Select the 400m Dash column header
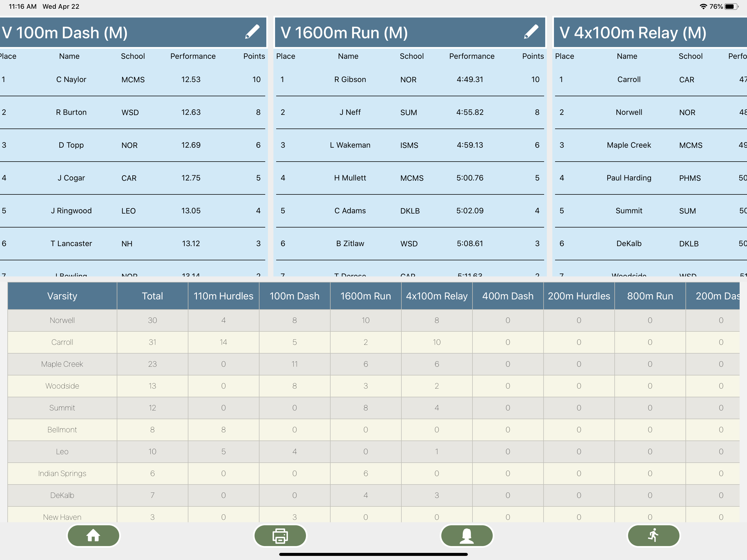This screenshot has height=560, width=747. pyautogui.click(x=508, y=296)
